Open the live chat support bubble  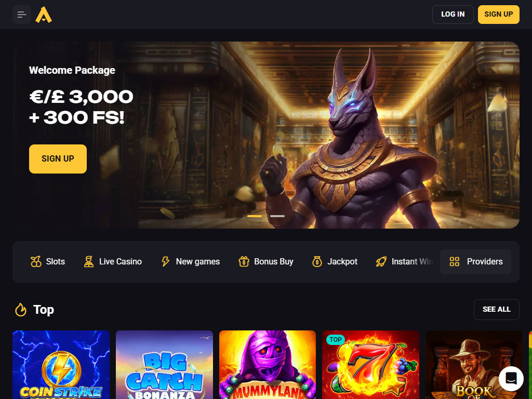coord(511,378)
